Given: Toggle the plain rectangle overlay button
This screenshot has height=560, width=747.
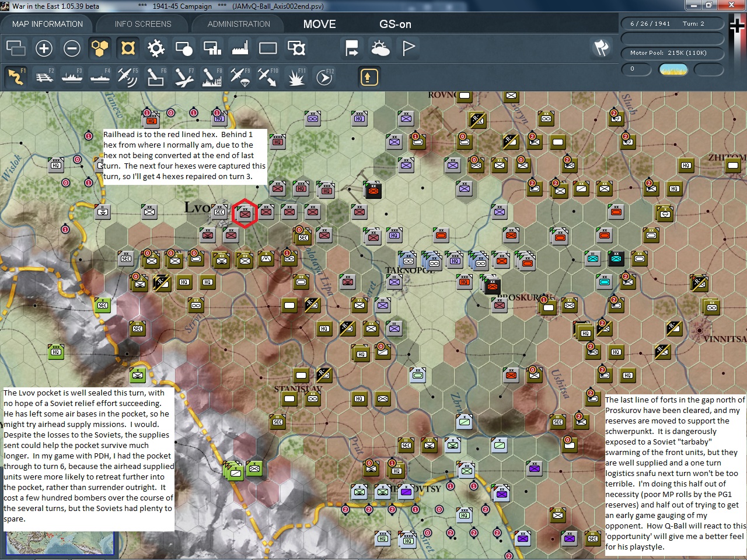Looking at the screenshot, I should point(268,48).
